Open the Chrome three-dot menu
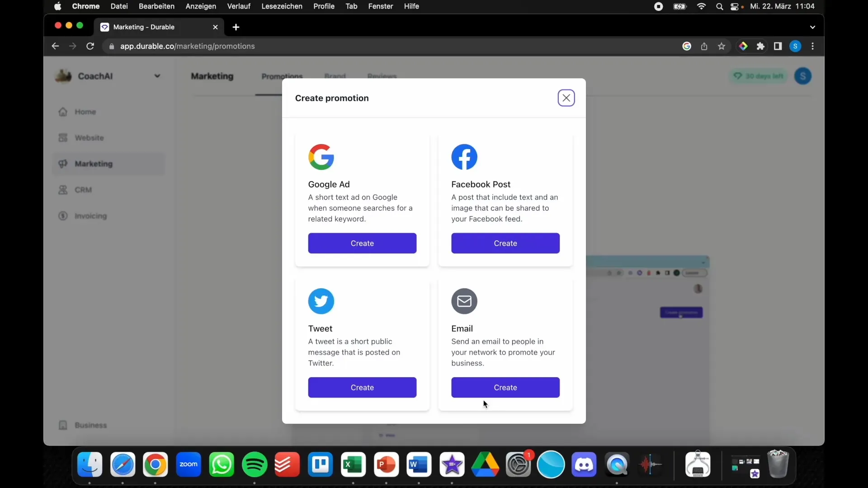Screen dimensions: 868x488 pos(812,46)
